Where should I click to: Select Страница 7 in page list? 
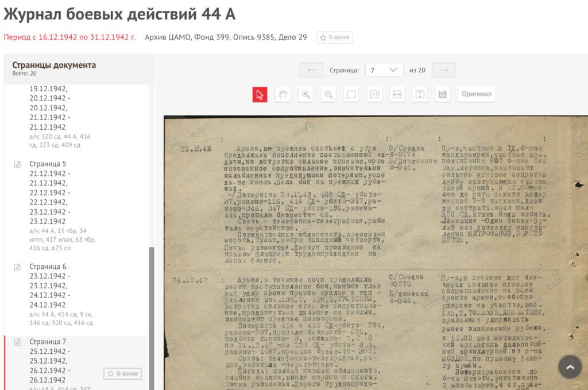48,342
